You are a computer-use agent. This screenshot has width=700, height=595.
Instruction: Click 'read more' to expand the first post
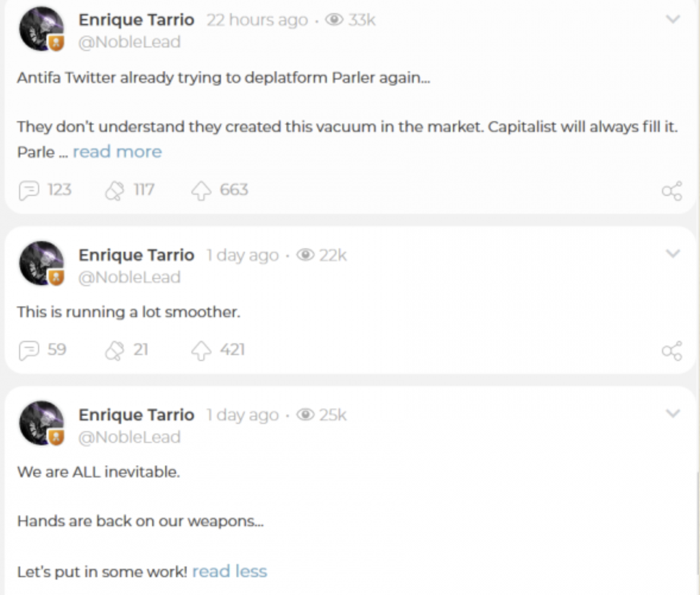click(117, 152)
